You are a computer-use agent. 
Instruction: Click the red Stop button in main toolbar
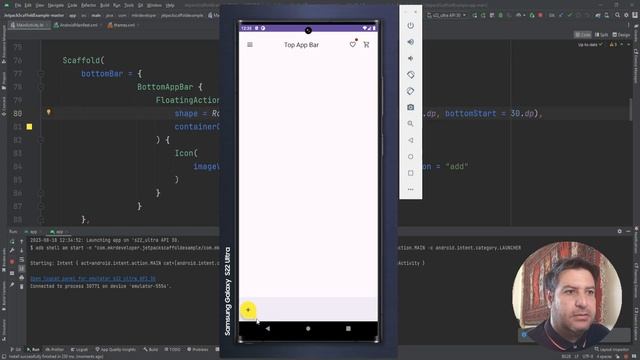click(540, 15)
